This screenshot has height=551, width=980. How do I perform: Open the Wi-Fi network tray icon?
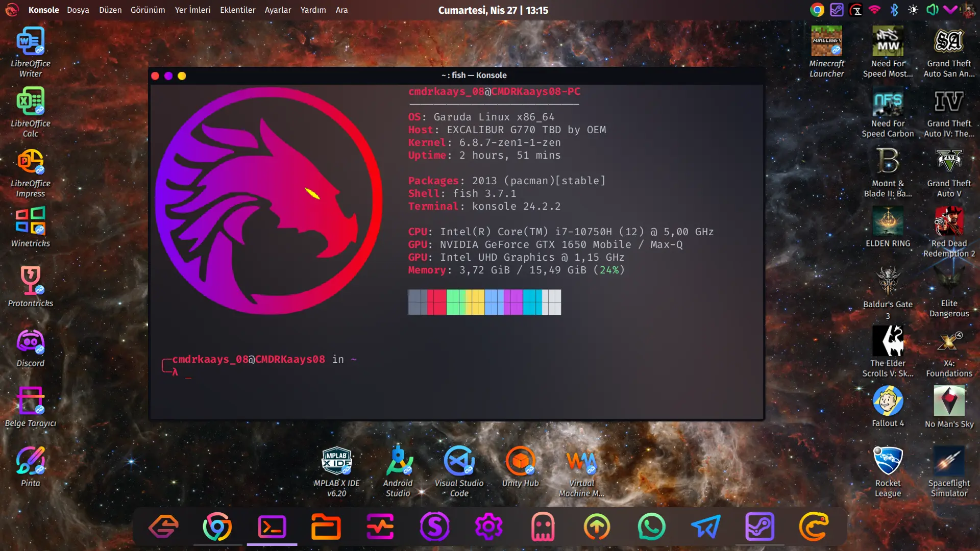pyautogui.click(x=875, y=10)
